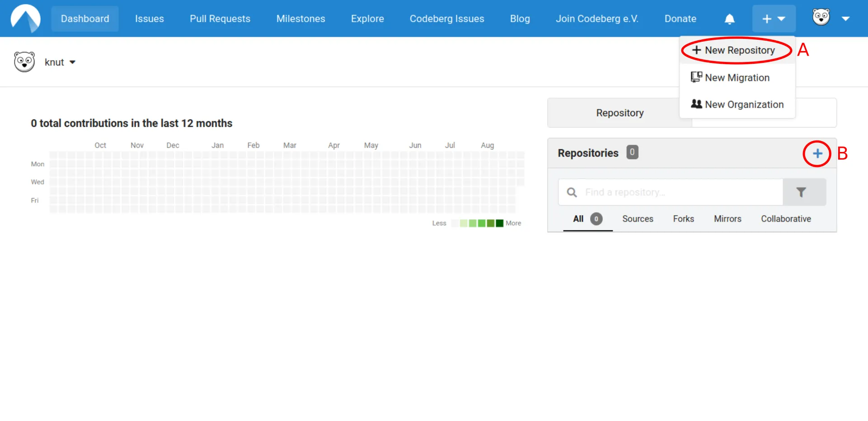
Task: Click the Codeberg logo
Action: point(25,18)
